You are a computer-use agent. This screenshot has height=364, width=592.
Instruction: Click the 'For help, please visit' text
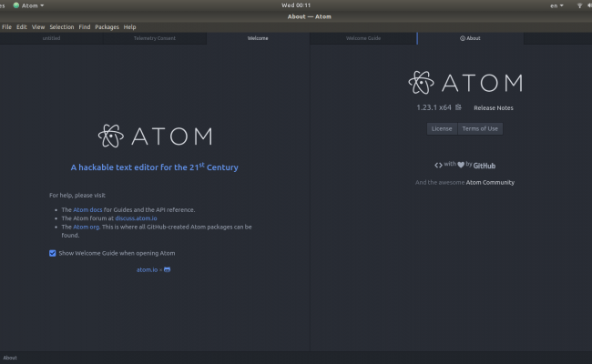(x=77, y=196)
